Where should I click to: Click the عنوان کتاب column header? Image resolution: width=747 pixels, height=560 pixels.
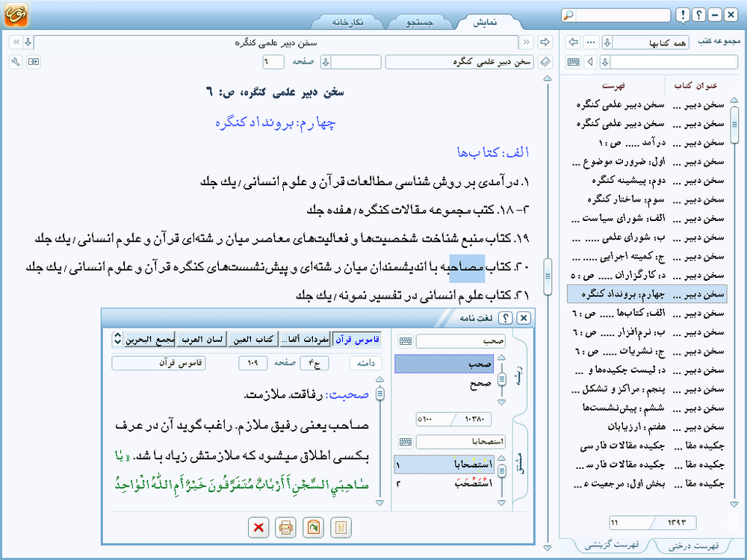tap(695, 85)
